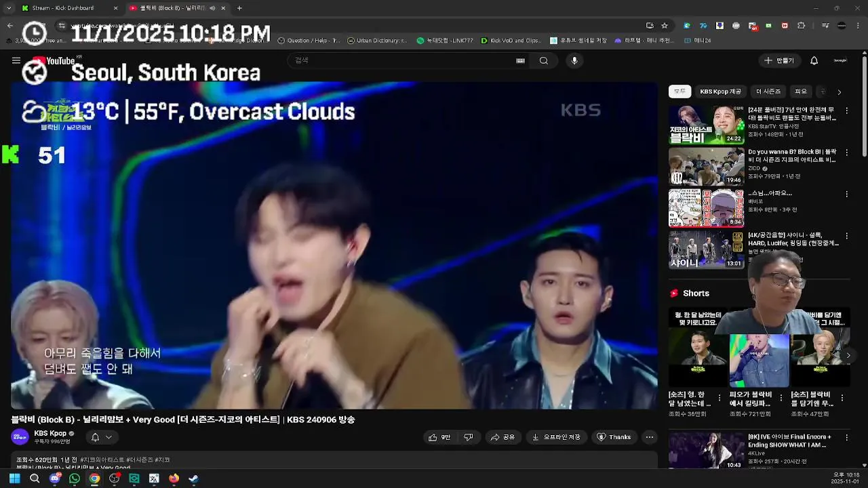Click the YouTube logo to go home

point(52,61)
